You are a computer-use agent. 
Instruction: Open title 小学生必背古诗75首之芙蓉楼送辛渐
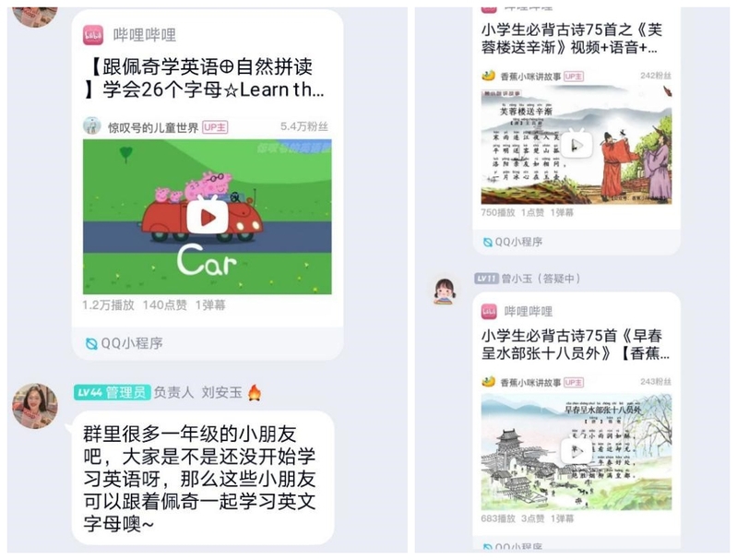tap(572, 38)
